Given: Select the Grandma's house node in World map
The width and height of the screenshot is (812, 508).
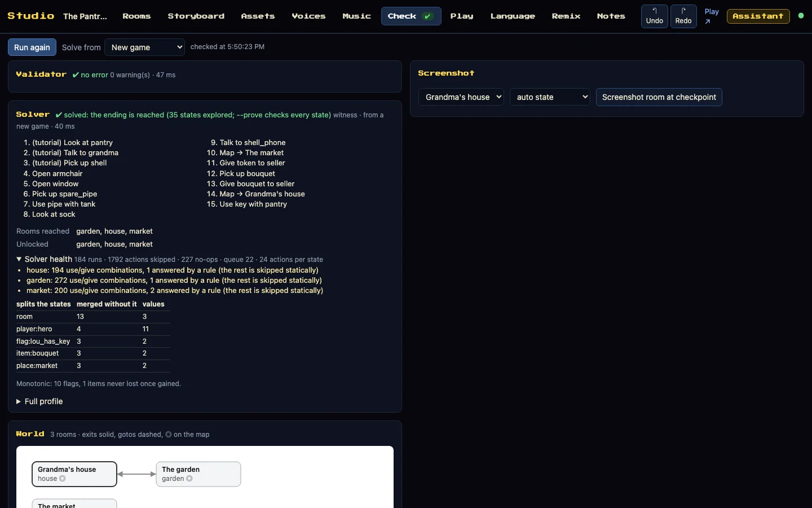Looking at the screenshot, I should 74,474.
